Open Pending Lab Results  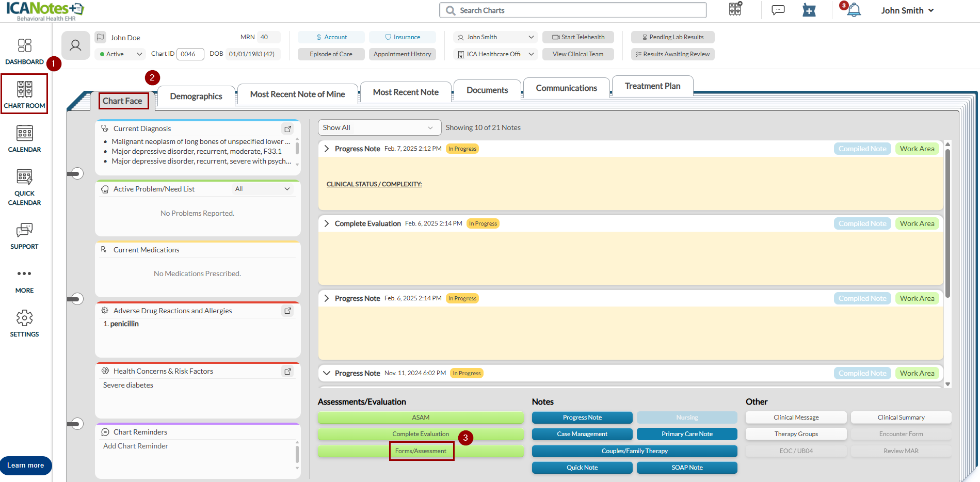(x=673, y=37)
